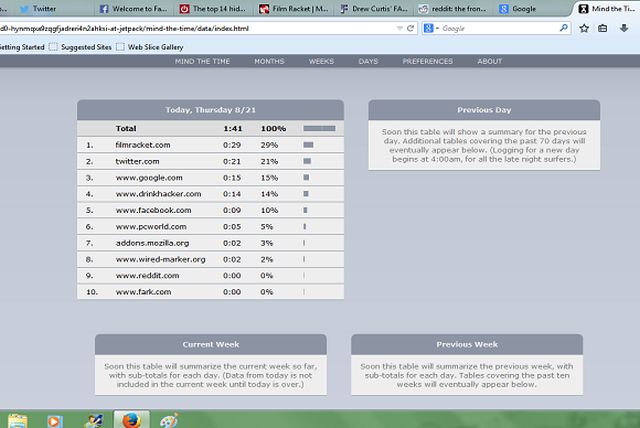Click the Today, Thursday 8/21 header

211,110
